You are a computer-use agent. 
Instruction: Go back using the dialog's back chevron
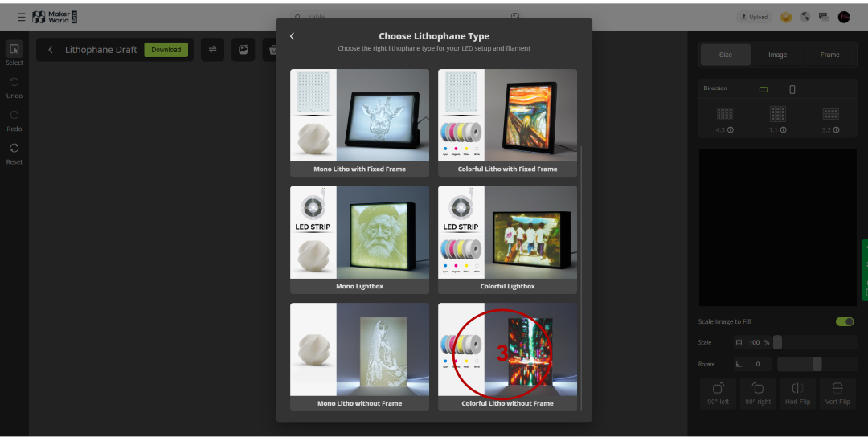[293, 36]
